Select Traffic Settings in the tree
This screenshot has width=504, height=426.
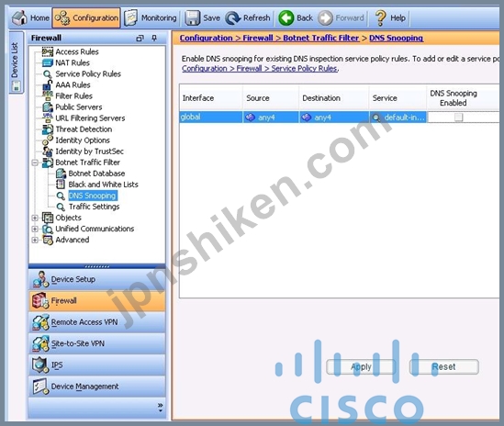pos(94,207)
